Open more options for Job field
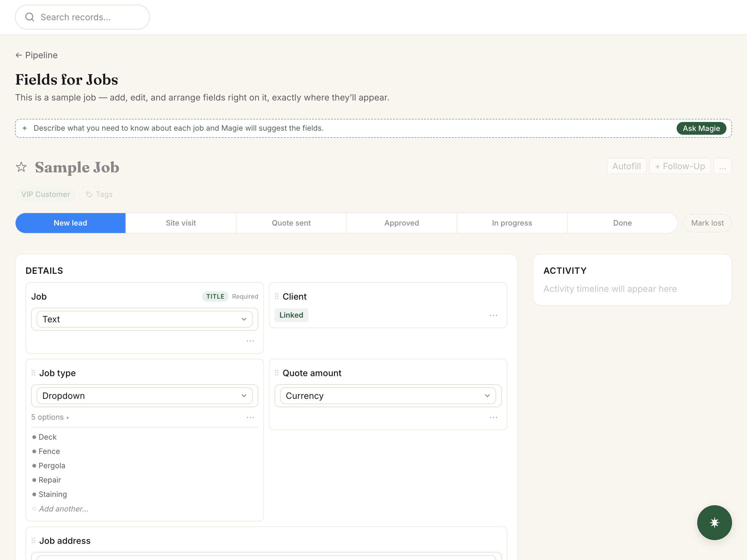 pos(250,341)
